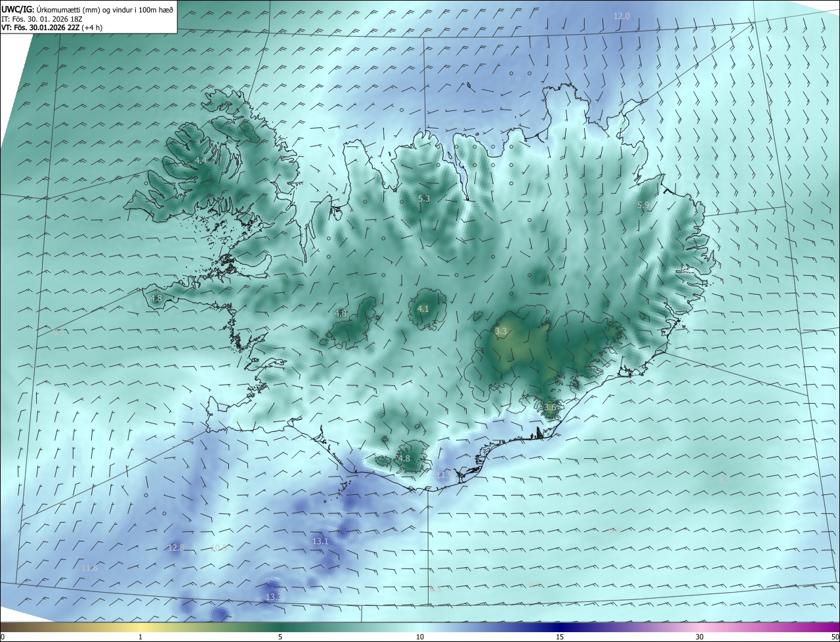This screenshot has width=840, height=642.
Task: Select the 12.0 value at the top of the map
Action: pyautogui.click(x=621, y=16)
